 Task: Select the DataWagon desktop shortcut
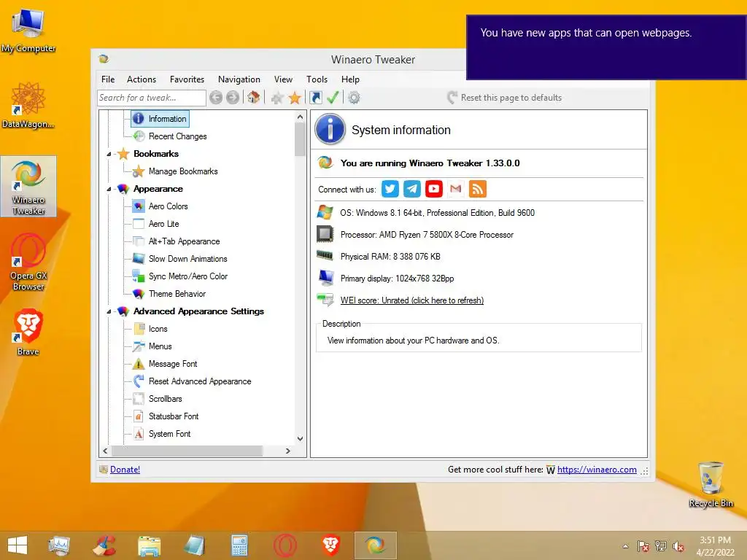tap(28, 105)
